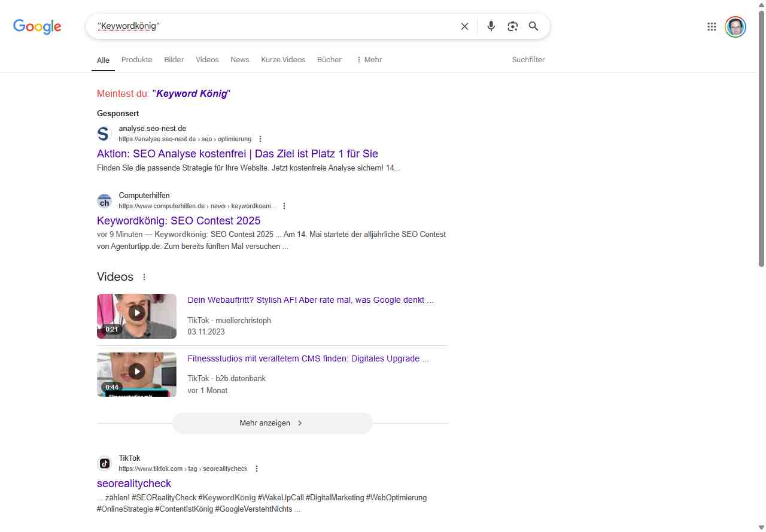Click the 'TikTok · b2b.datenbank' source text
This screenshot has width=766, height=532.
tap(227, 378)
